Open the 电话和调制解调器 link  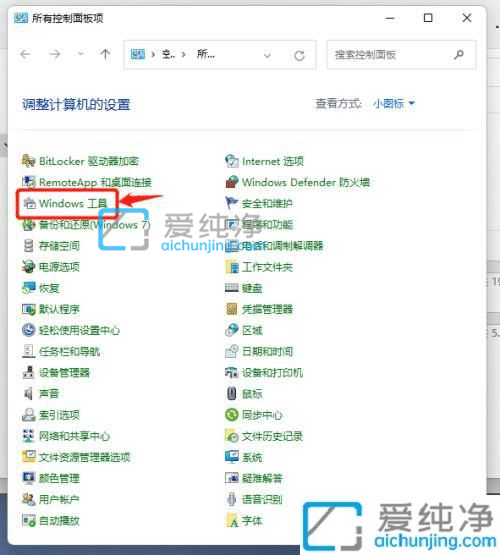[x=282, y=246]
